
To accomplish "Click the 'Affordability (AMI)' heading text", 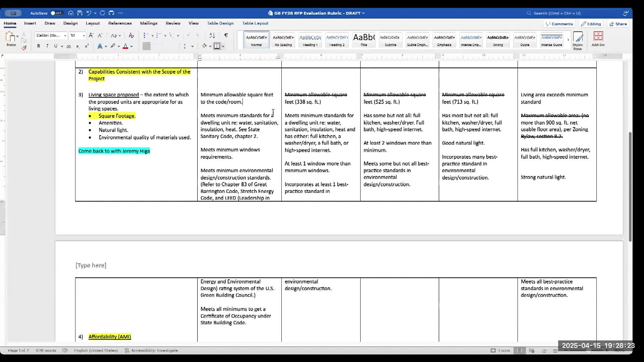I will pyautogui.click(x=110, y=337).
